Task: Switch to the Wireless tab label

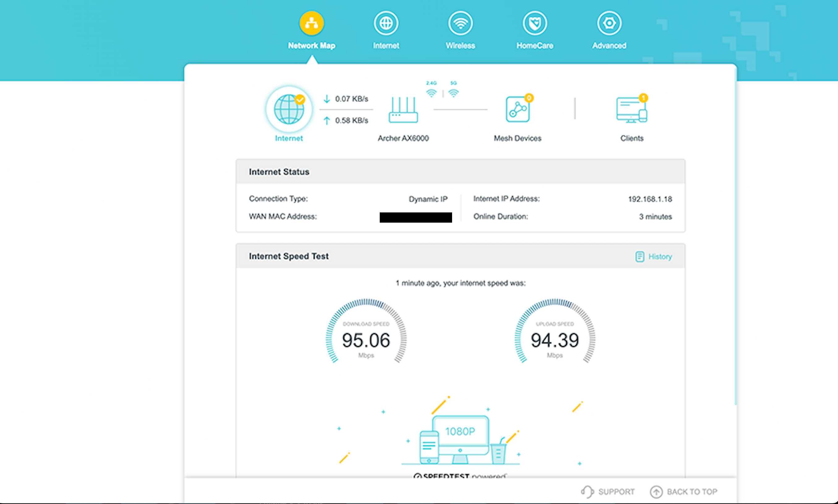Action: tap(460, 45)
